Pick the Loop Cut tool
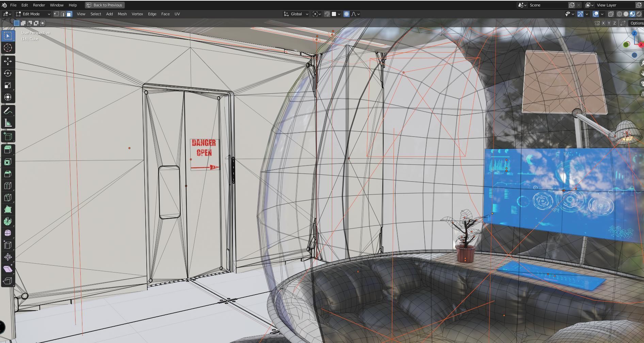This screenshot has height=343, width=644. click(x=8, y=186)
